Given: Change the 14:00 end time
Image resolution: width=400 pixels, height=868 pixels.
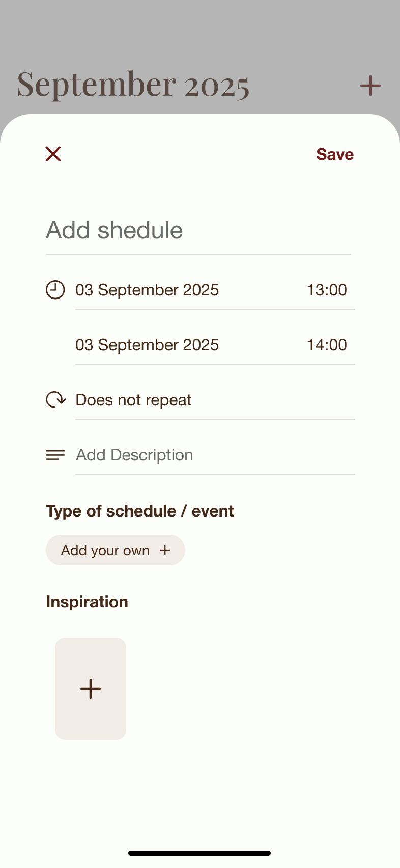Looking at the screenshot, I should (x=327, y=345).
